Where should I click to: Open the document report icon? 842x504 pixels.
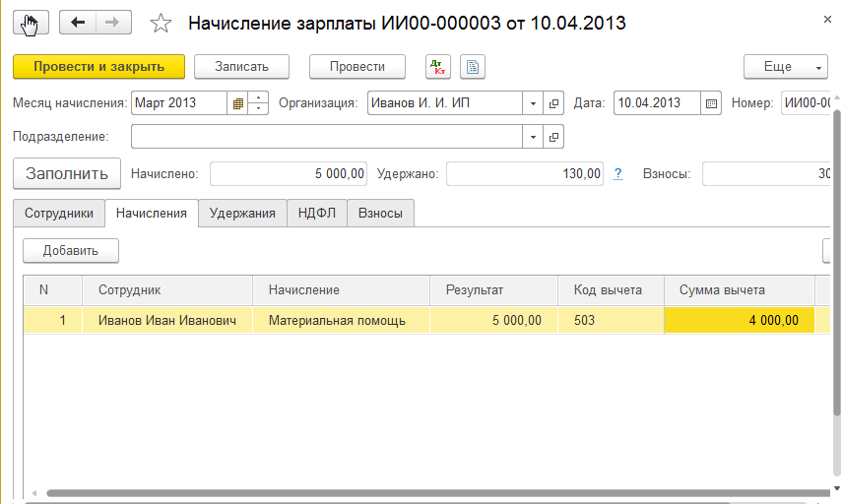click(x=473, y=67)
